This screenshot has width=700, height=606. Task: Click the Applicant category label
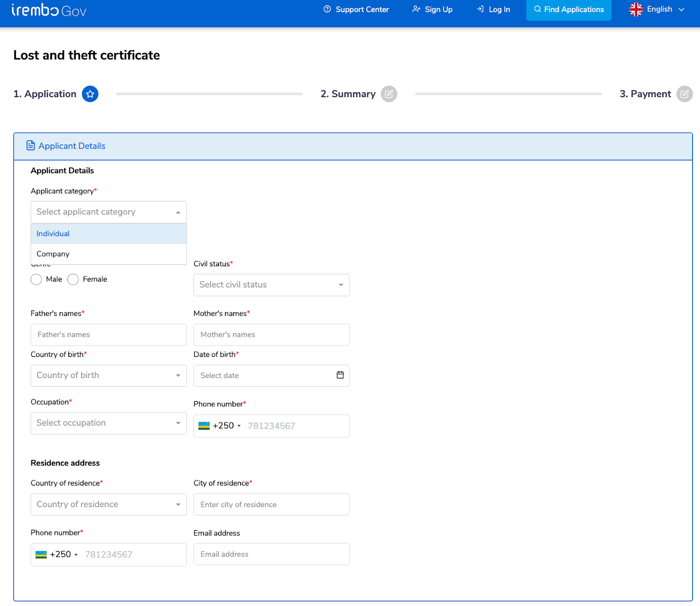click(64, 191)
